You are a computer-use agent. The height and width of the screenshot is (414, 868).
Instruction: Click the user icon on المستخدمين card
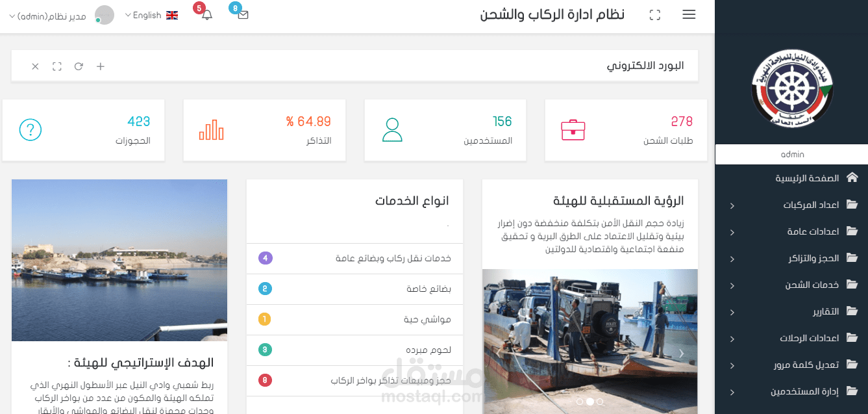tap(393, 130)
